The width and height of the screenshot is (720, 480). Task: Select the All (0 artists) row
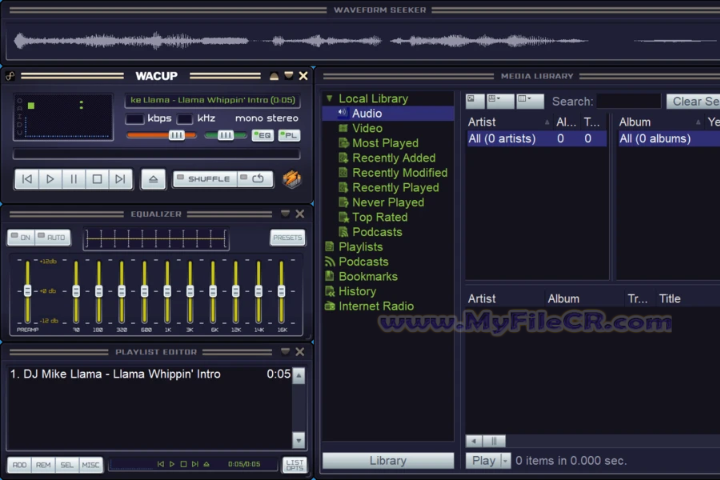tap(536, 139)
